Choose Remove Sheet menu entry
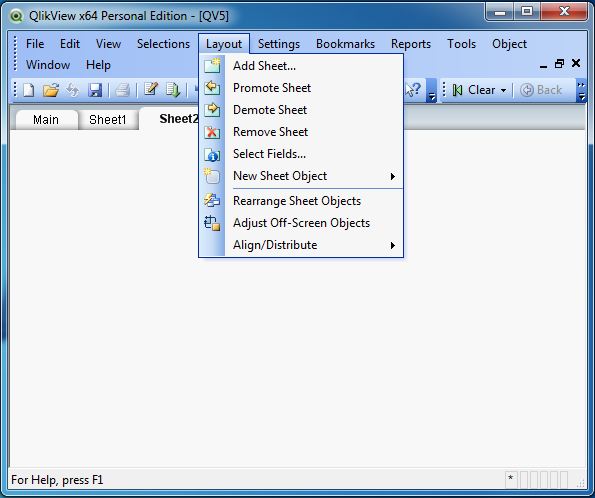The width and height of the screenshot is (595, 498). pyautogui.click(x=301, y=132)
